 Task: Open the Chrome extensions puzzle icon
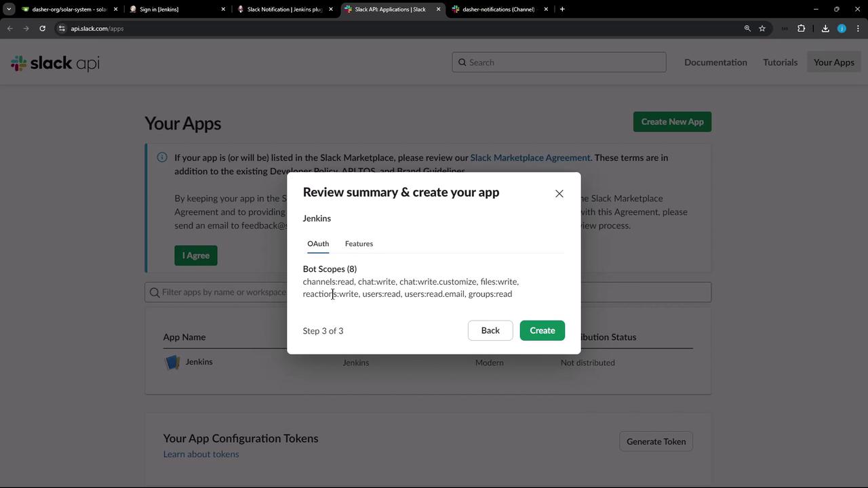tap(802, 28)
